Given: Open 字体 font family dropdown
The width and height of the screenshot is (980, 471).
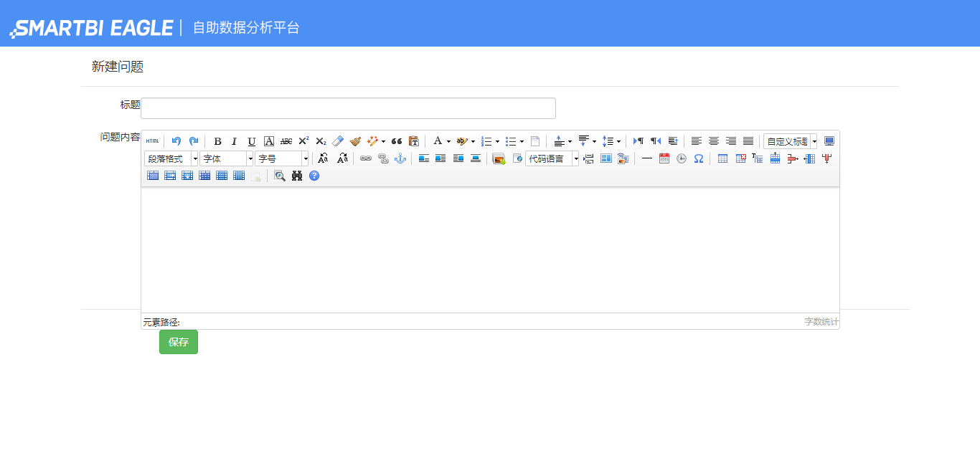Looking at the screenshot, I should pos(227,158).
